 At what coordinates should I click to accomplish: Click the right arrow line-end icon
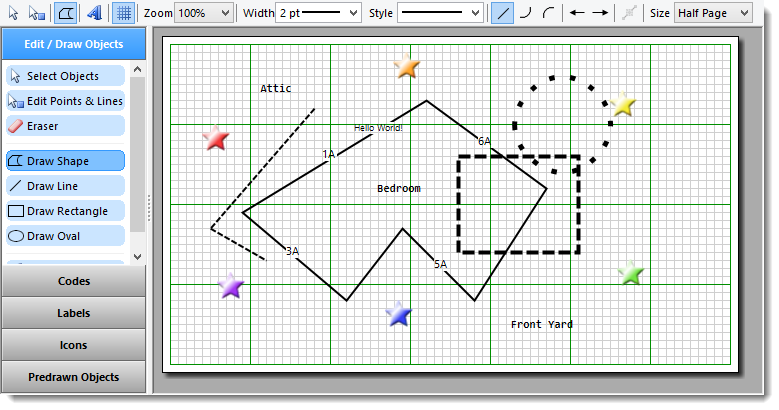[x=600, y=13]
